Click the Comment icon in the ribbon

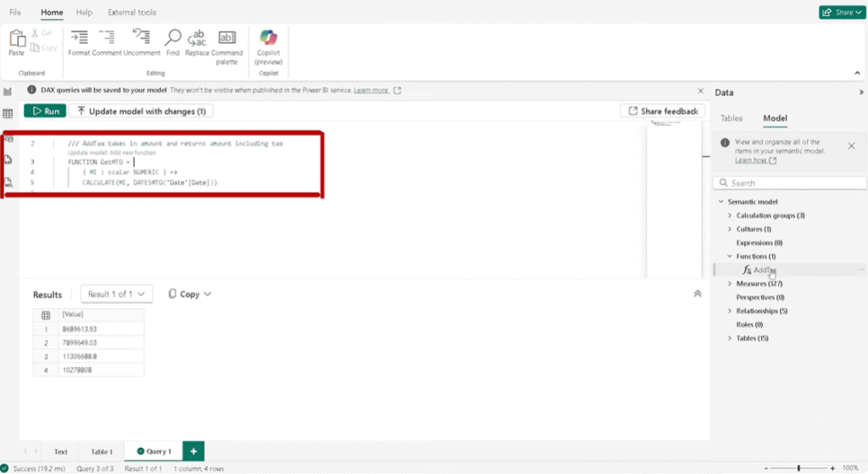point(107,37)
